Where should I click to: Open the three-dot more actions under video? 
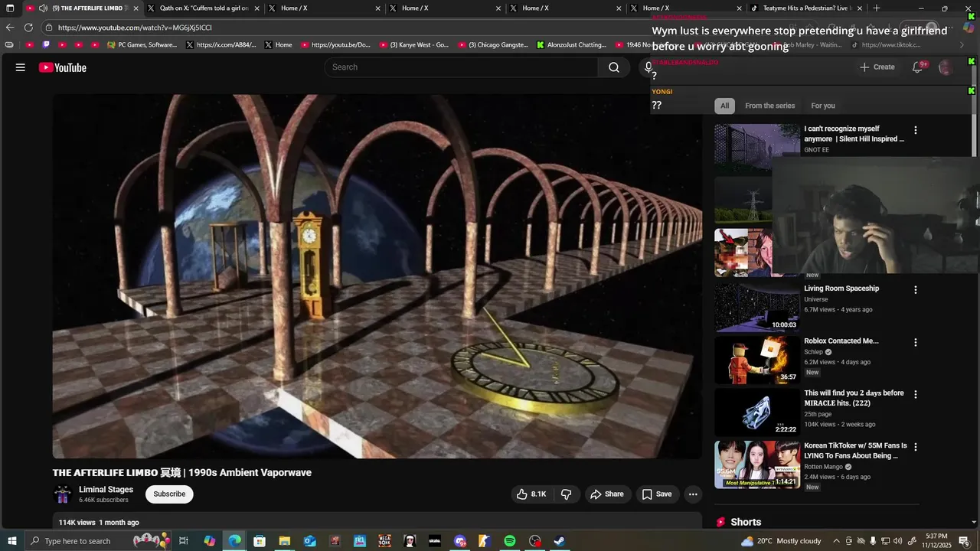point(693,494)
